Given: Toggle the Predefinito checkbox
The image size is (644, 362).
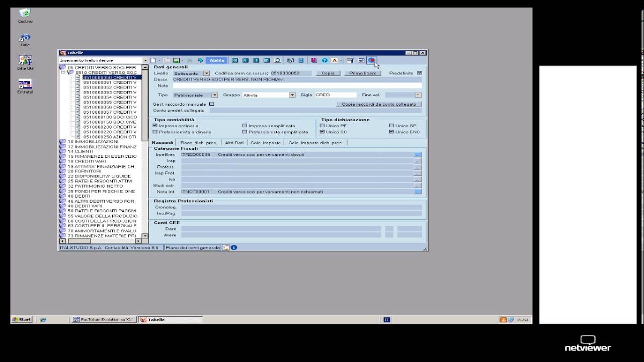Looking at the screenshot, I should coord(420,73).
